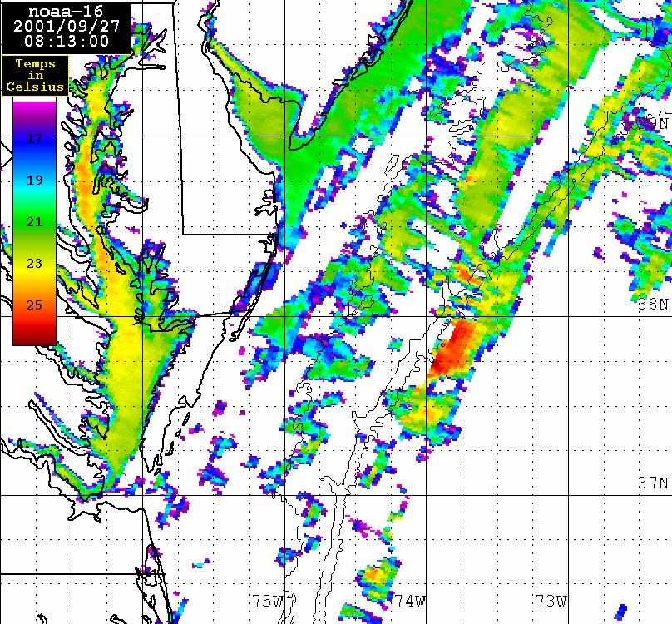Click the Temps in Celsius legend title
672x624 pixels.
35,75
